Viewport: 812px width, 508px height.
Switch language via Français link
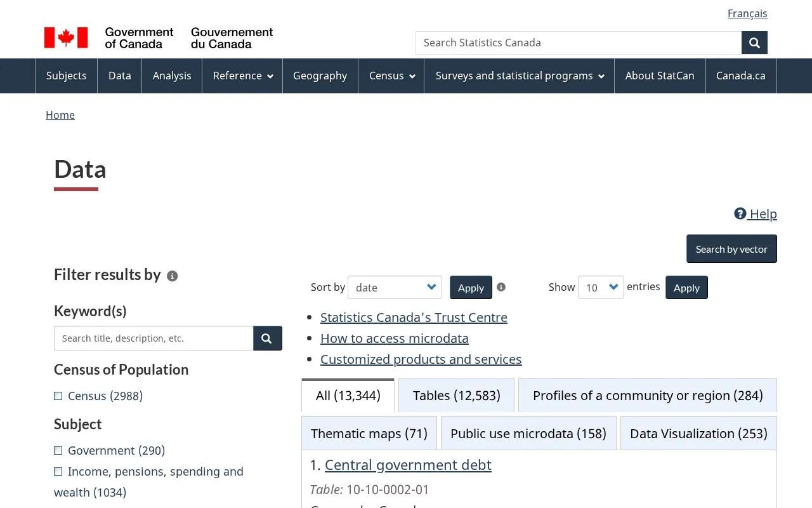[747, 13]
